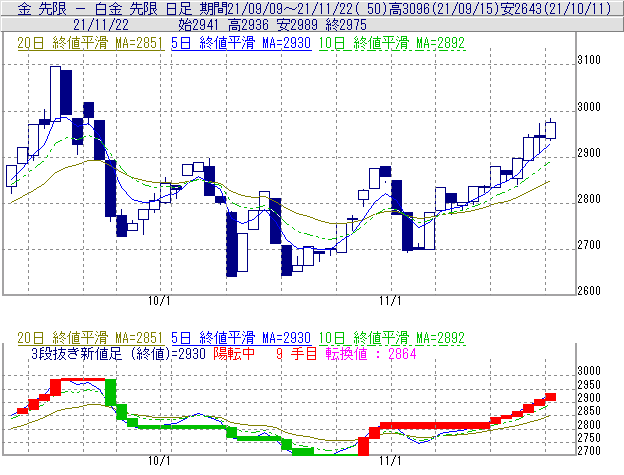This screenshot has height=475, width=624.
Task: Click the '9 手目' count text
Action: 296,353
